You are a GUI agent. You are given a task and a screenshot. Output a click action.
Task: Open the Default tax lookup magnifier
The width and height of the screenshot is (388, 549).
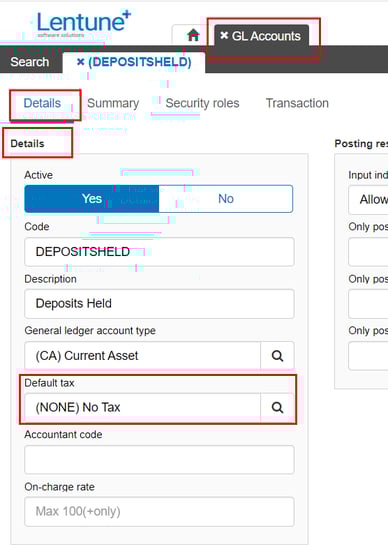coord(277,407)
